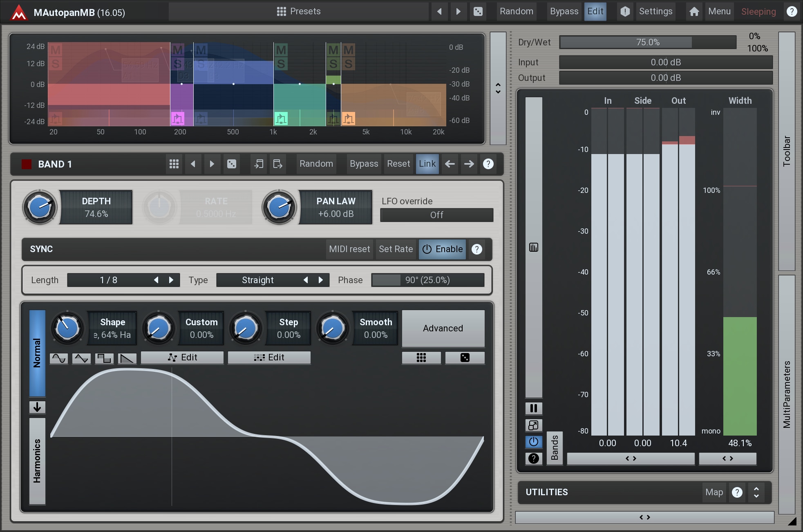Click Edit button for Custom shape
This screenshot has height=532, width=803.
coord(182,358)
